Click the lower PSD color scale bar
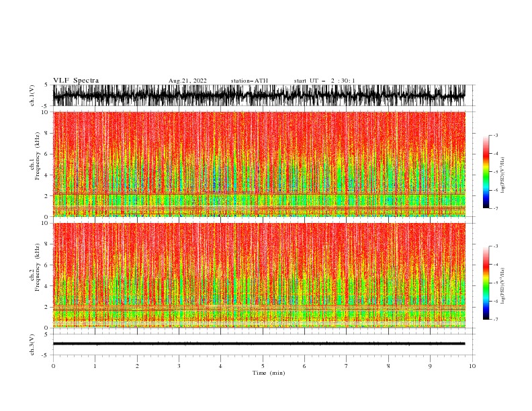Image resolution: width=532 pixels, height=411 pixels. pos(486,283)
